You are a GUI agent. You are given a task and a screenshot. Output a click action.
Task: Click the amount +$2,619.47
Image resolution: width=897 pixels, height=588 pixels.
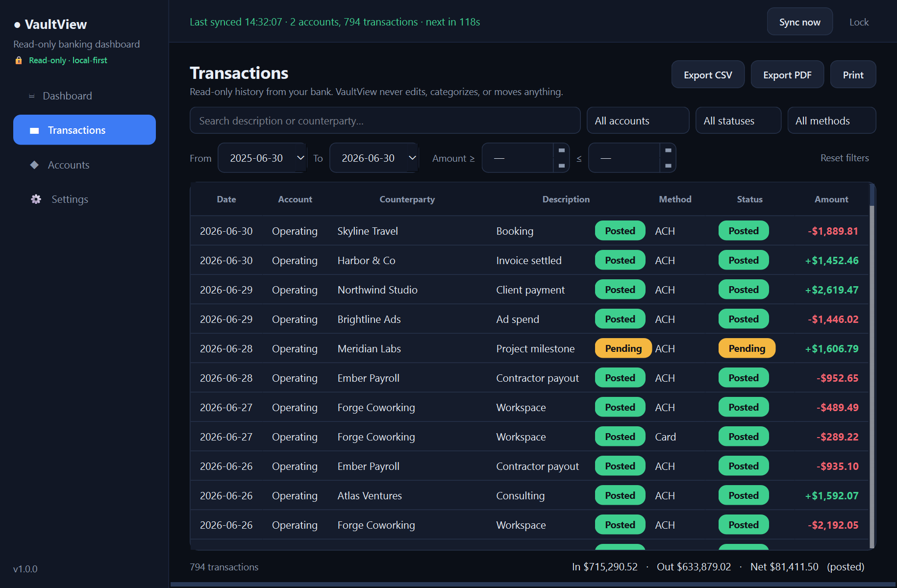(832, 290)
